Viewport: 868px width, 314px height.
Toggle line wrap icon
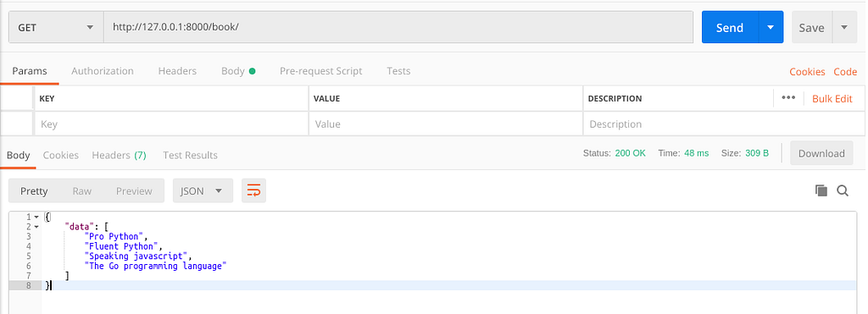[x=254, y=190]
